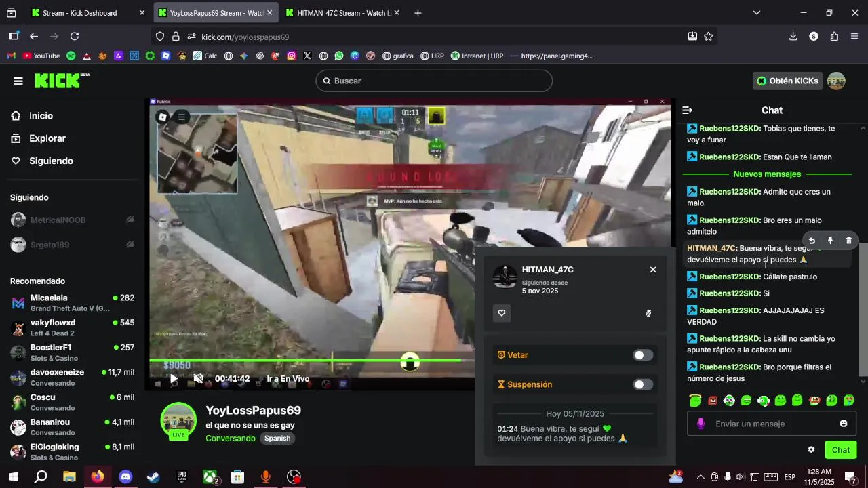The width and height of the screenshot is (868, 488).
Task: Open a new browser tab
Action: click(x=418, y=13)
